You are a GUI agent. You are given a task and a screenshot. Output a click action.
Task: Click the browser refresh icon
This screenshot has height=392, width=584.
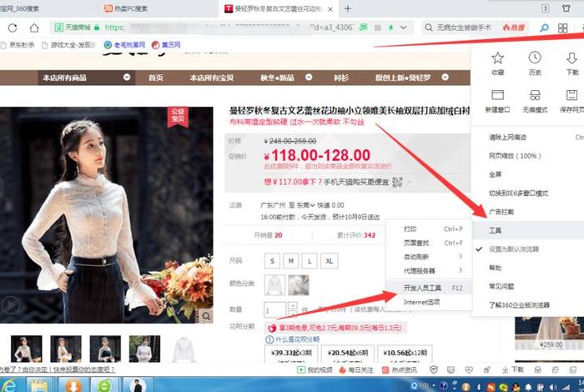click(x=13, y=28)
